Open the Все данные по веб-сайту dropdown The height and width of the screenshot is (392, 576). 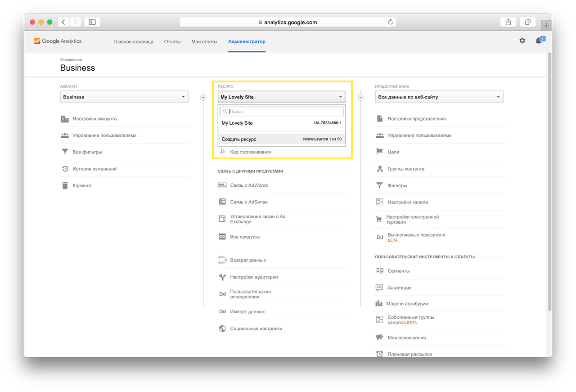(439, 97)
